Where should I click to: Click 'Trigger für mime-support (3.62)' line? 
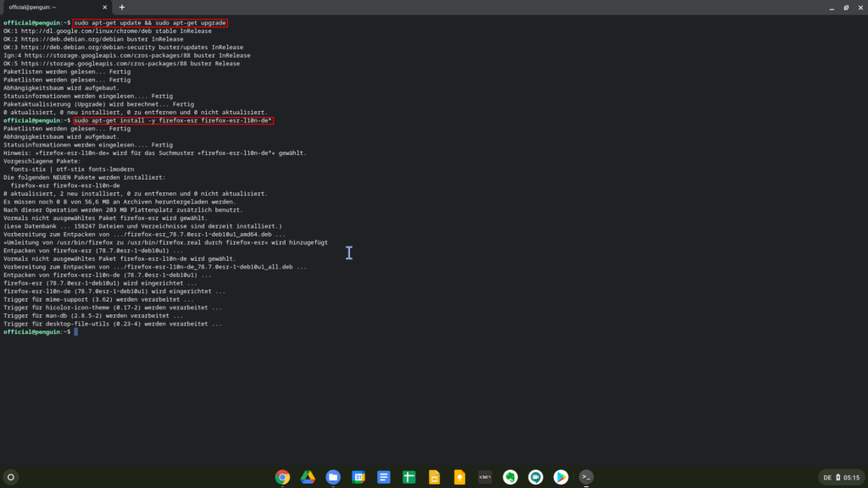point(98,299)
